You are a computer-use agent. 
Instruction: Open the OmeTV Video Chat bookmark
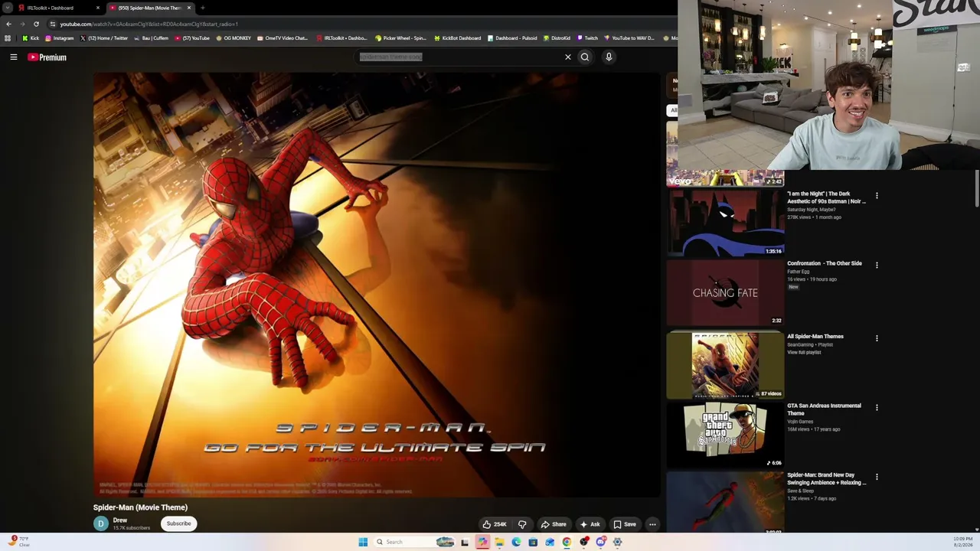282,38
